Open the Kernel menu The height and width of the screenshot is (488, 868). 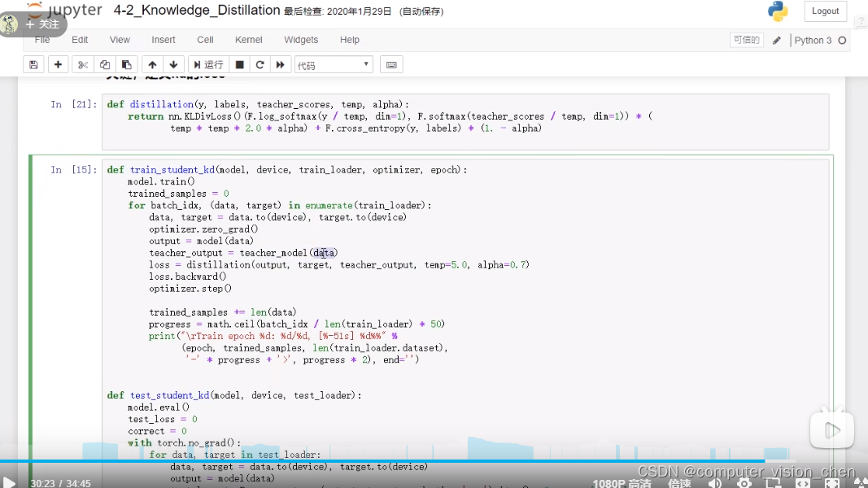point(249,40)
